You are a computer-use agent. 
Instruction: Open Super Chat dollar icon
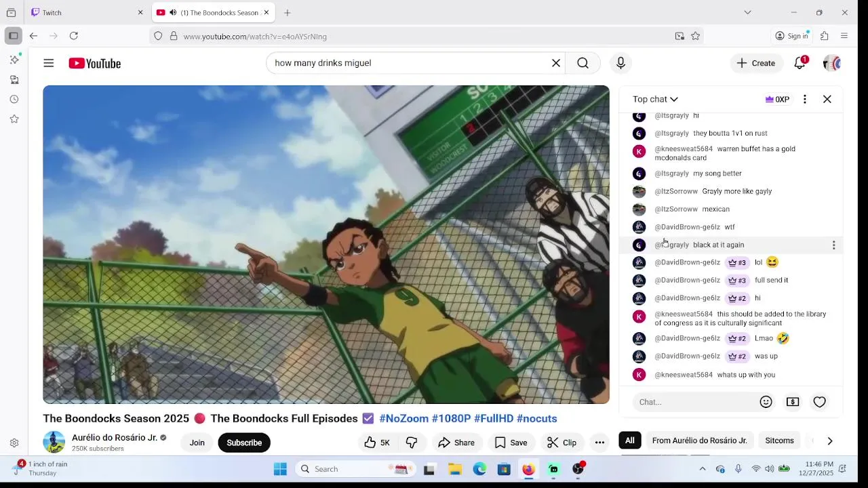pos(793,402)
